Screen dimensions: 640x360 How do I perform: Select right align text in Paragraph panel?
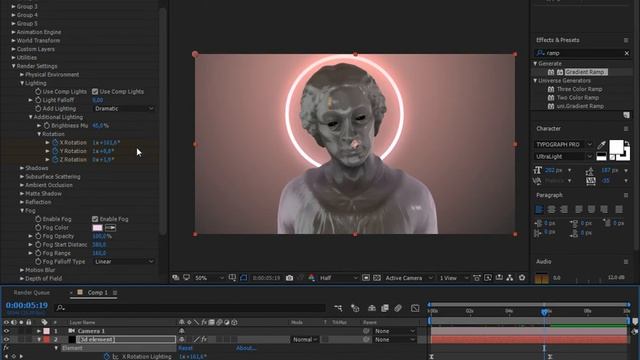tap(564, 209)
